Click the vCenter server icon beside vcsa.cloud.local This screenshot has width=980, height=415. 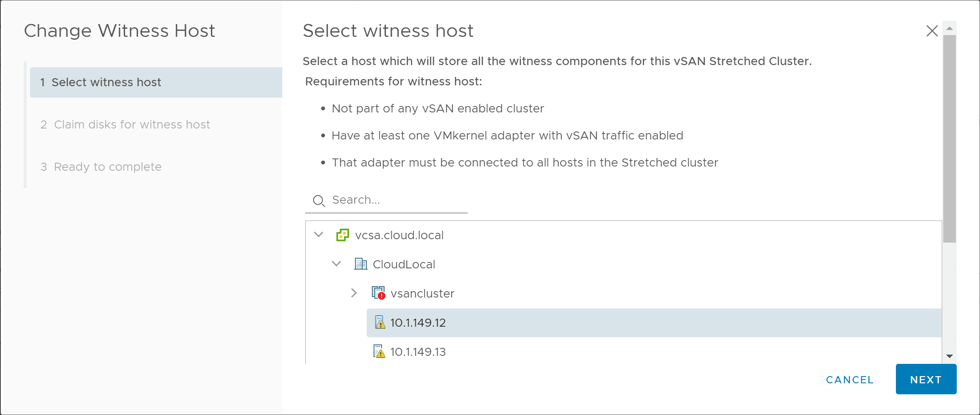[x=342, y=235]
